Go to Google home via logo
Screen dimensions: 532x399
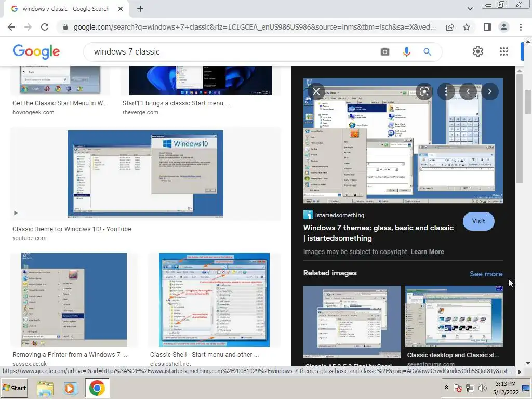click(36, 51)
